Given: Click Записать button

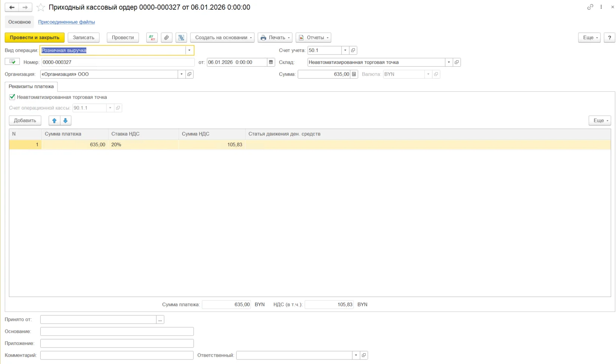Looking at the screenshot, I should coord(84,38).
